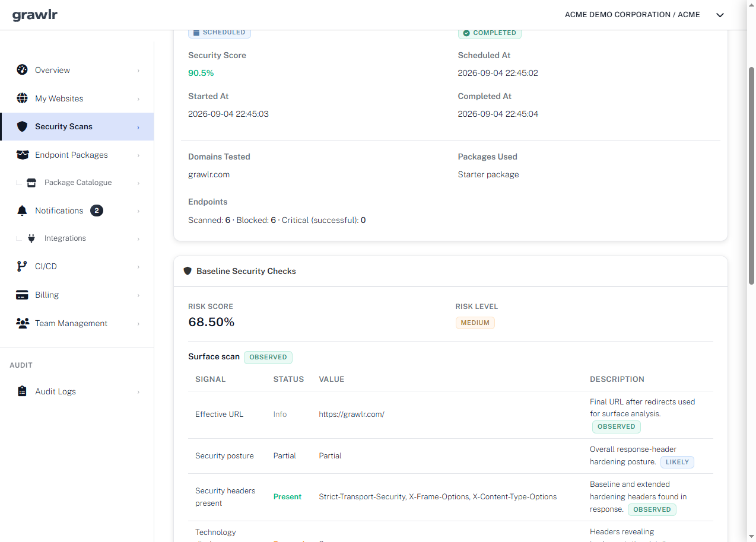Click the notifications count badge 2
Image resolution: width=756 pixels, height=542 pixels.
pyautogui.click(x=97, y=211)
